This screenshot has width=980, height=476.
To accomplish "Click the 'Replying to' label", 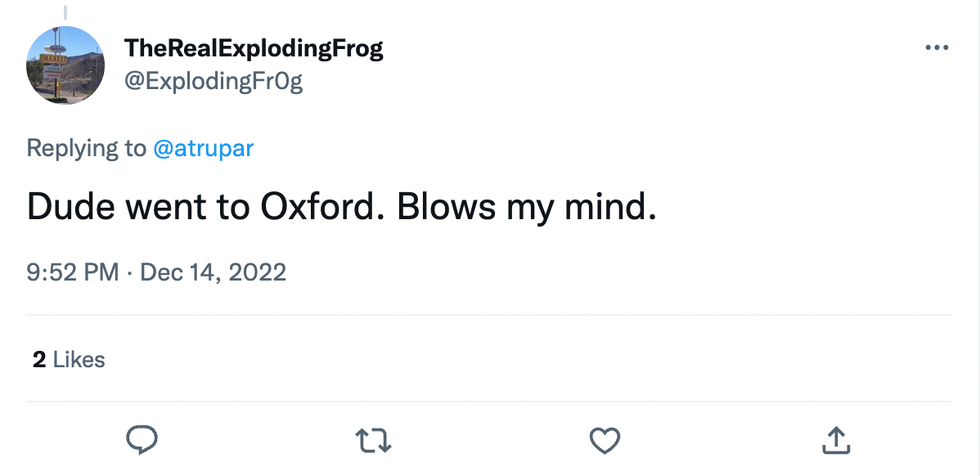I will click(x=86, y=148).
